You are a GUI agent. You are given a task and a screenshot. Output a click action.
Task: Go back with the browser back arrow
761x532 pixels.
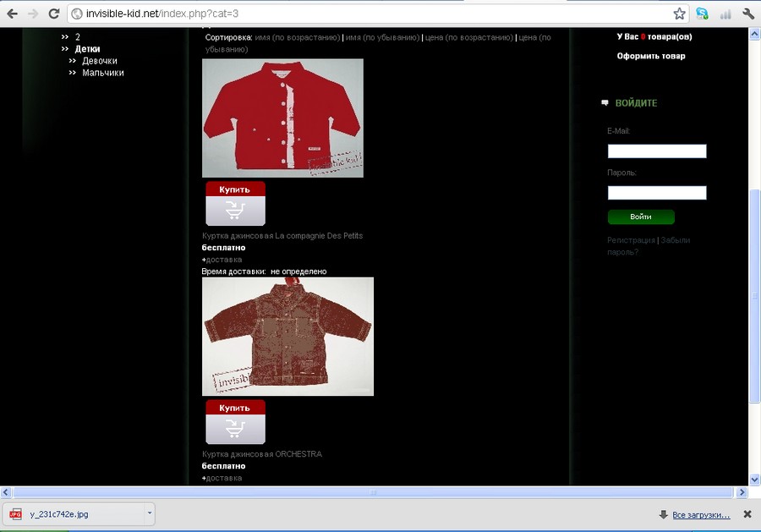pyautogui.click(x=12, y=14)
